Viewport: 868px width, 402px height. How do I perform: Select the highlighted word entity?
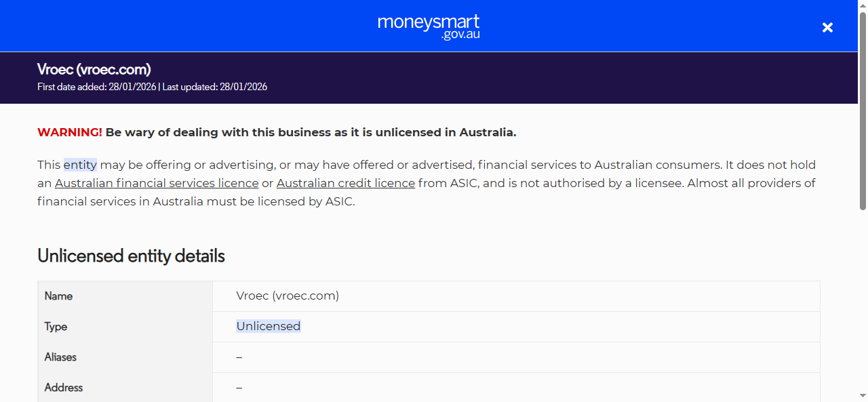(x=79, y=165)
